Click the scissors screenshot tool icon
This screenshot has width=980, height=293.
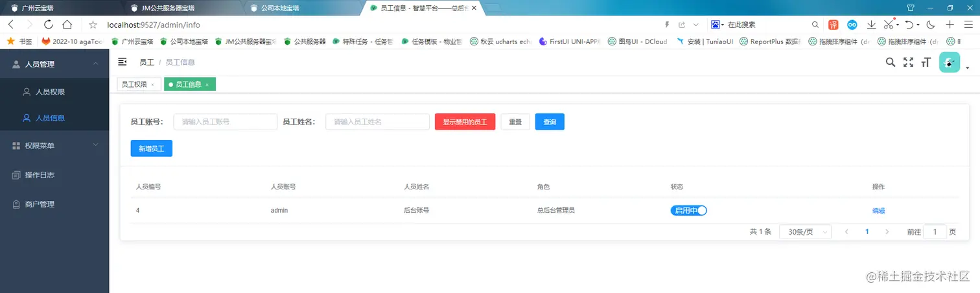889,25
